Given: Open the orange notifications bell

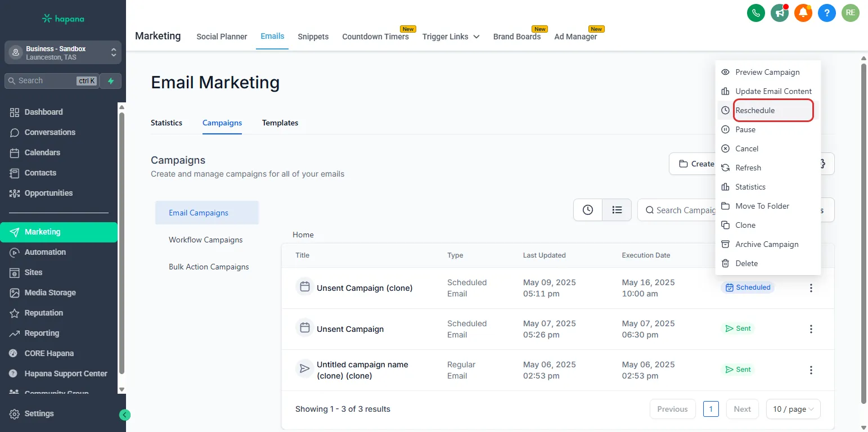Looking at the screenshot, I should click(803, 13).
